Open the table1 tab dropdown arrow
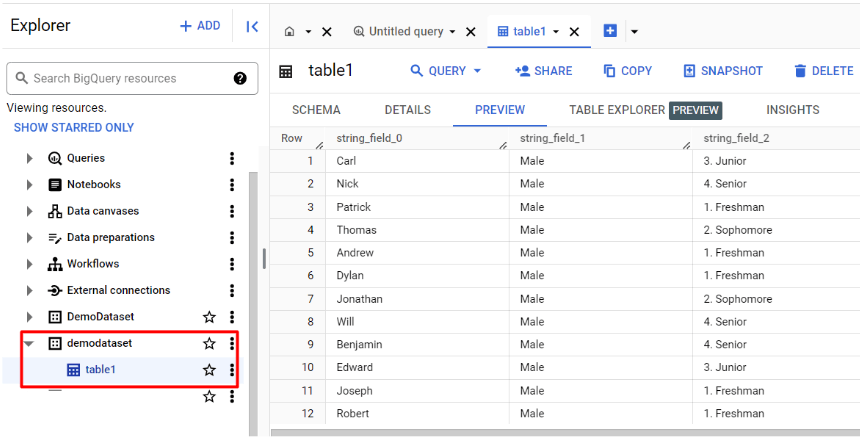Screen dimensions: 864x442 coord(556,31)
